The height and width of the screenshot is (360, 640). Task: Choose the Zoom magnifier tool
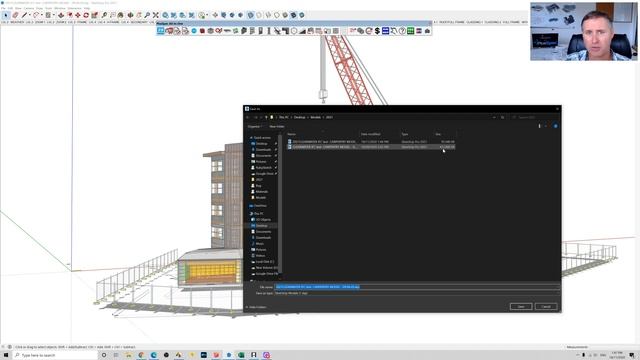point(147,15)
